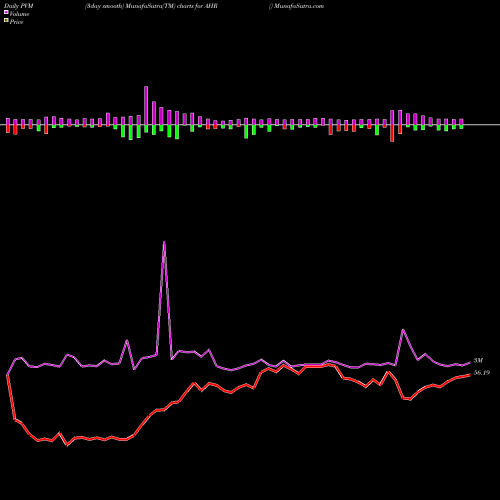Click the Price legend color swatch
500x500 pixels.
click(x=6, y=21)
